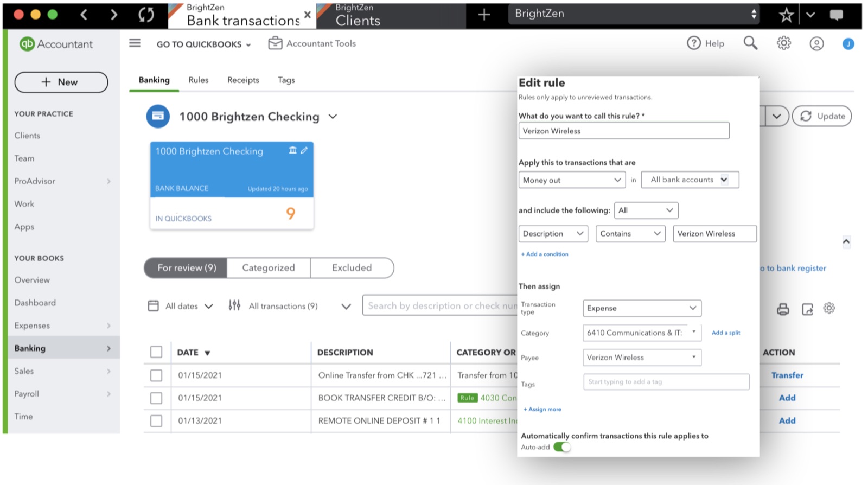Open the Money out dropdown
The image size is (868, 485).
572,180
